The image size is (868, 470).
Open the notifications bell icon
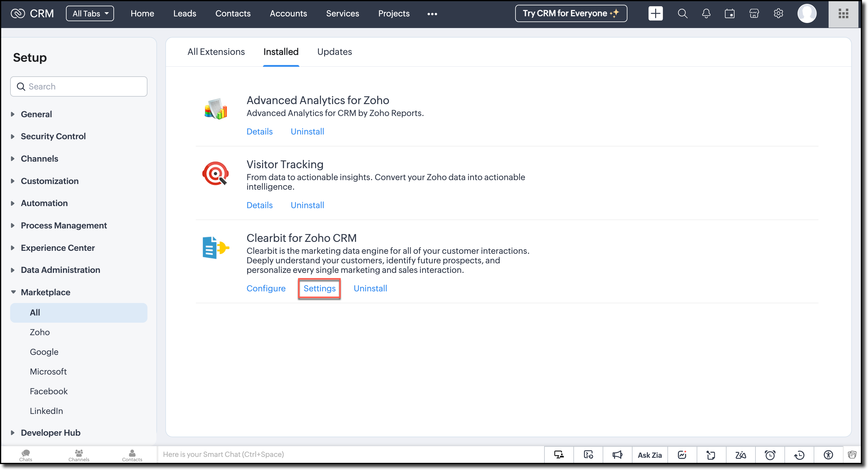(706, 13)
